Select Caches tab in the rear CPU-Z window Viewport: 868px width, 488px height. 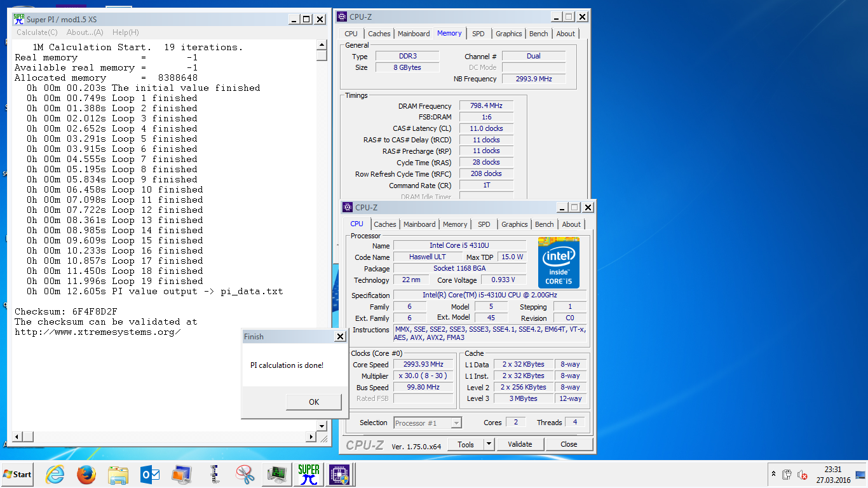tap(379, 34)
